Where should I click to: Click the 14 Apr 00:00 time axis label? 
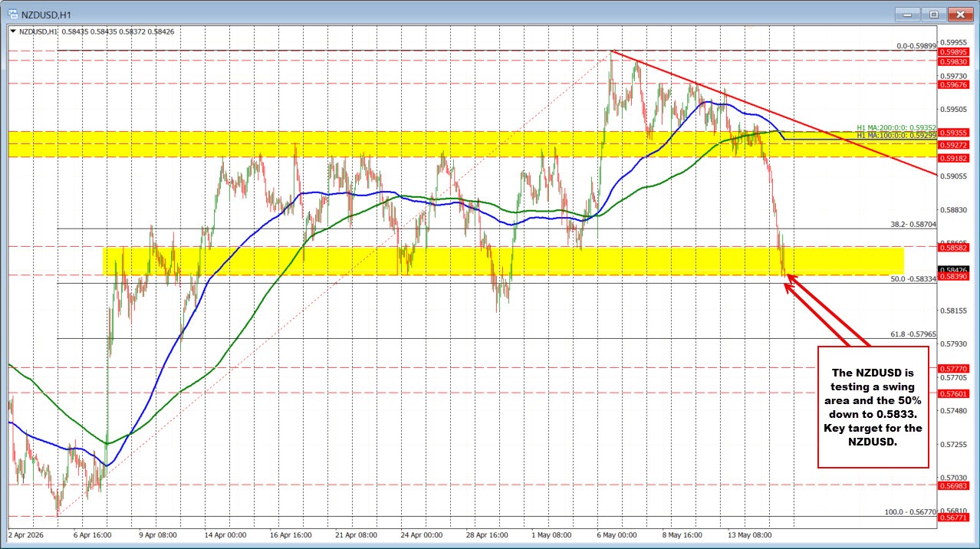pyautogui.click(x=227, y=534)
